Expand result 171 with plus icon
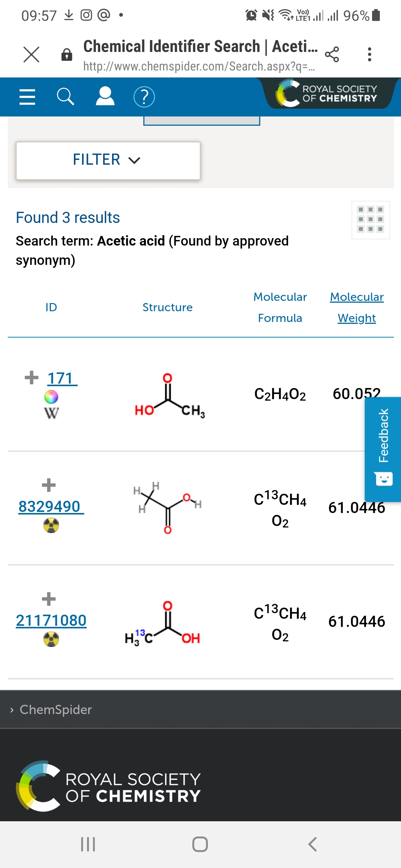The height and width of the screenshot is (868, 401). click(x=32, y=378)
